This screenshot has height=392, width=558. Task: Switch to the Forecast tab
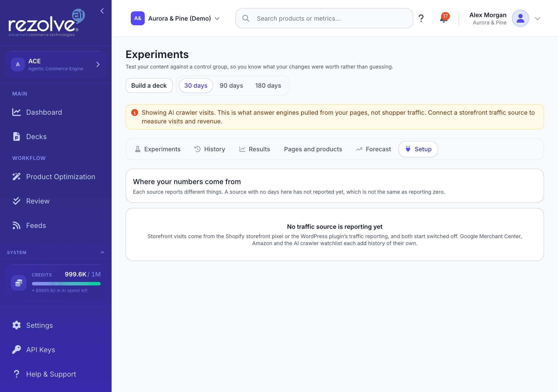coord(373,149)
